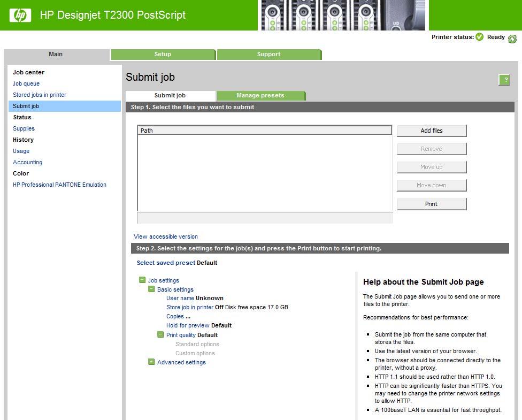522x420 pixels.
Task: Change the Hold for preview setting
Action: (x=188, y=325)
